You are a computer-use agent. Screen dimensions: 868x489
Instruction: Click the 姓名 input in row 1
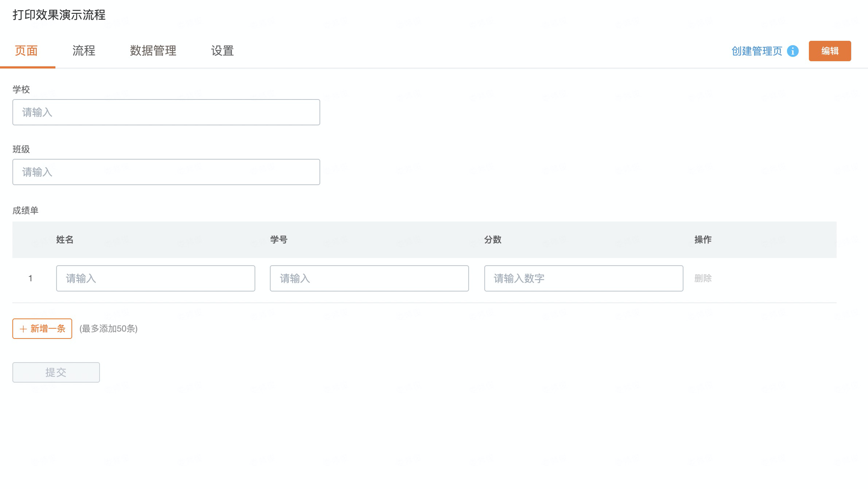coord(155,278)
